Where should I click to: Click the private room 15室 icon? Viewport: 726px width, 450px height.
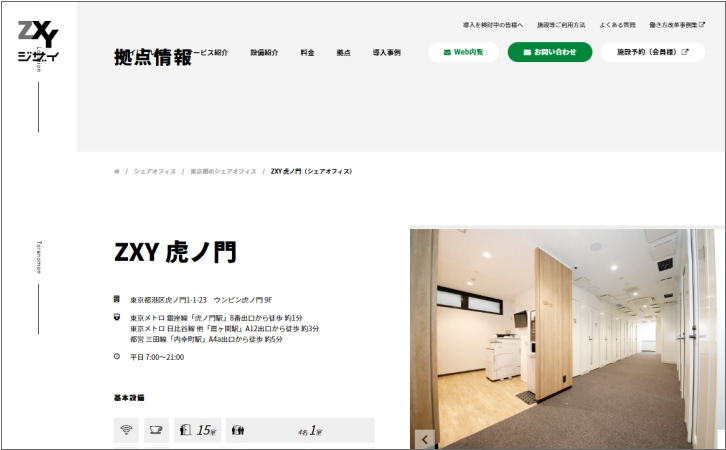[x=198, y=430]
